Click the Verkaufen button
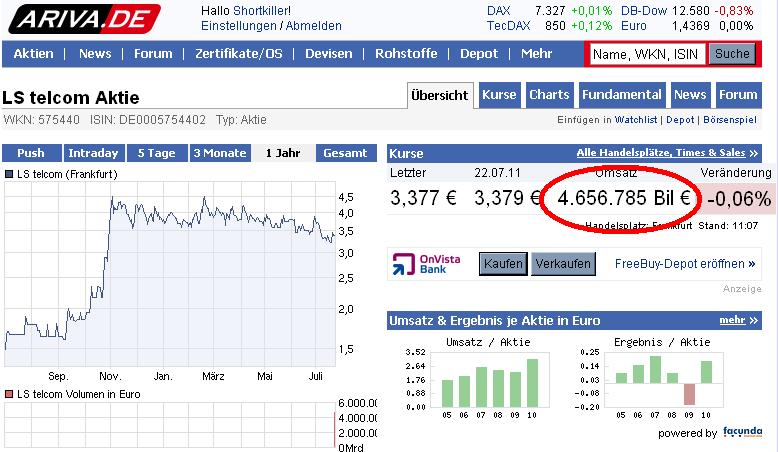 [x=563, y=263]
